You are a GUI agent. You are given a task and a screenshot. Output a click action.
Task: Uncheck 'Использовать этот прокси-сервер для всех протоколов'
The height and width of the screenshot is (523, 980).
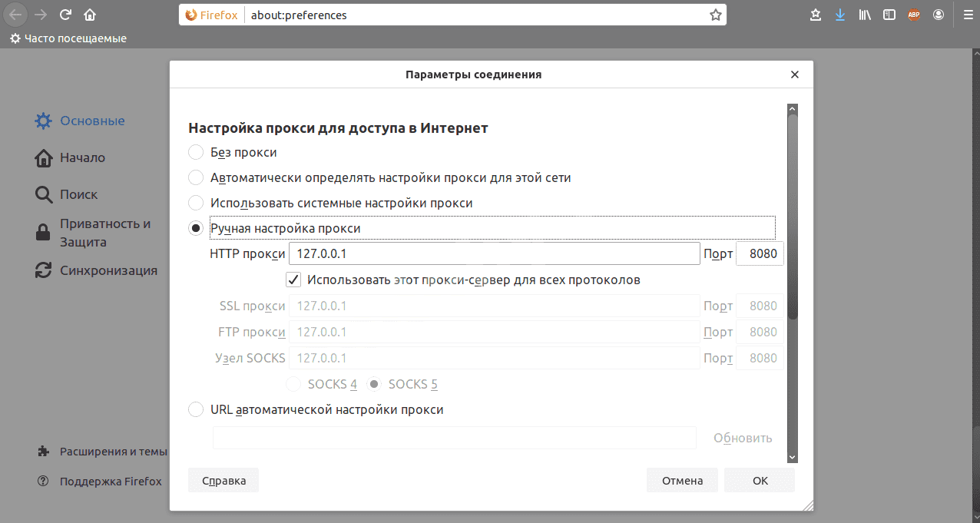(x=293, y=280)
